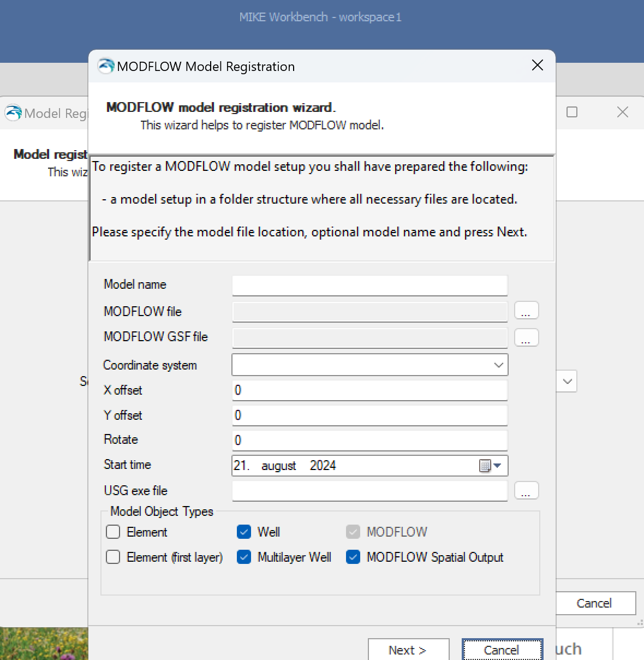Click the Rotate input field
Viewport: 644px width, 660px height.
pos(370,441)
